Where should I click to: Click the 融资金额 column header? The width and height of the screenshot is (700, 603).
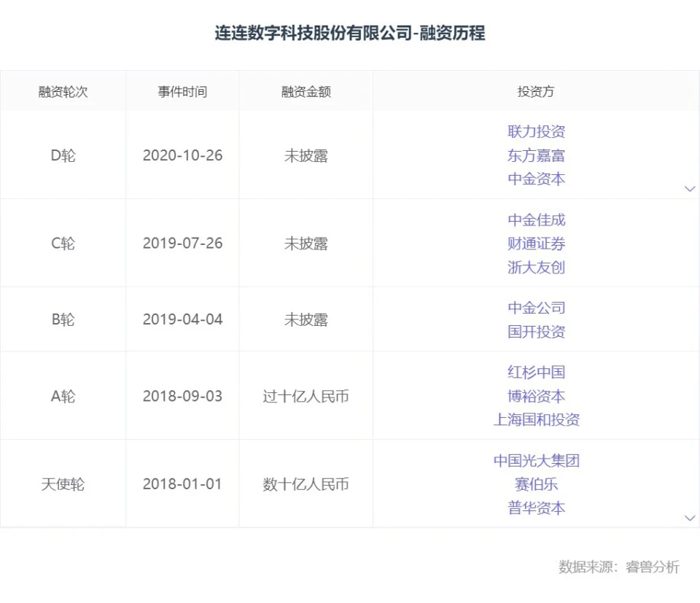(306, 92)
